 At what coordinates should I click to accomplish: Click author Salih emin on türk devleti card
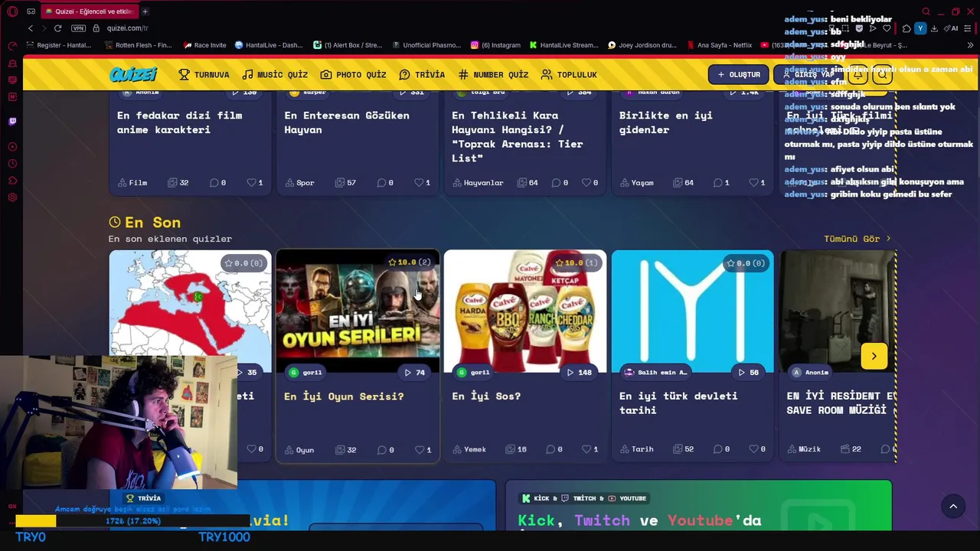click(x=655, y=373)
